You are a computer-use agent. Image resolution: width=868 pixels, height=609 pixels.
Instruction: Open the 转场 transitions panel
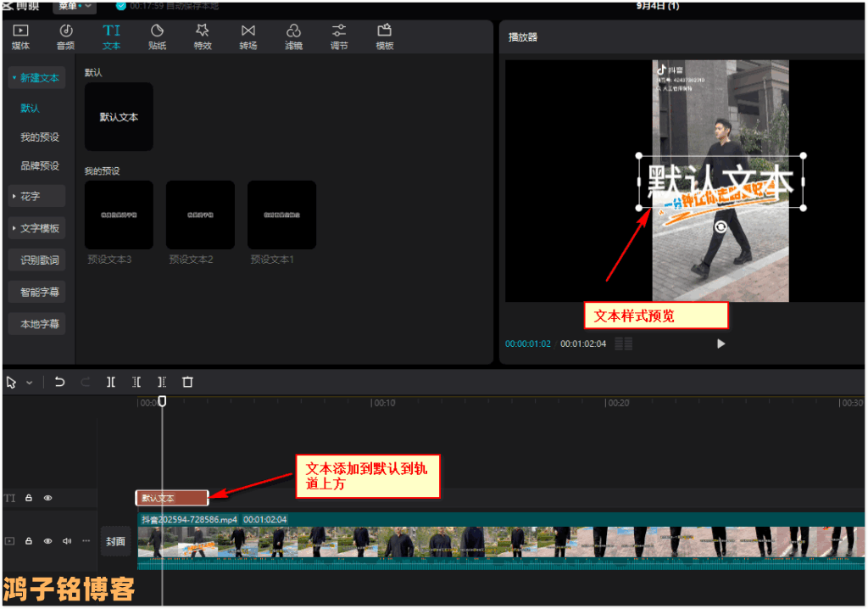(248, 36)
